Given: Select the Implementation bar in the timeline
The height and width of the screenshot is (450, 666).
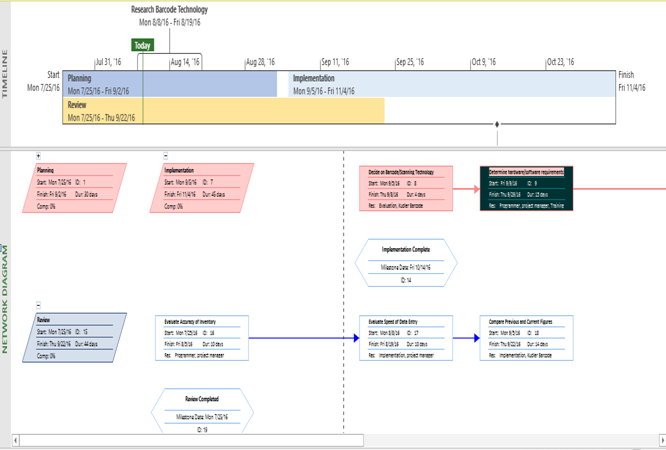Looking at the screenshot, I should 450,84.
